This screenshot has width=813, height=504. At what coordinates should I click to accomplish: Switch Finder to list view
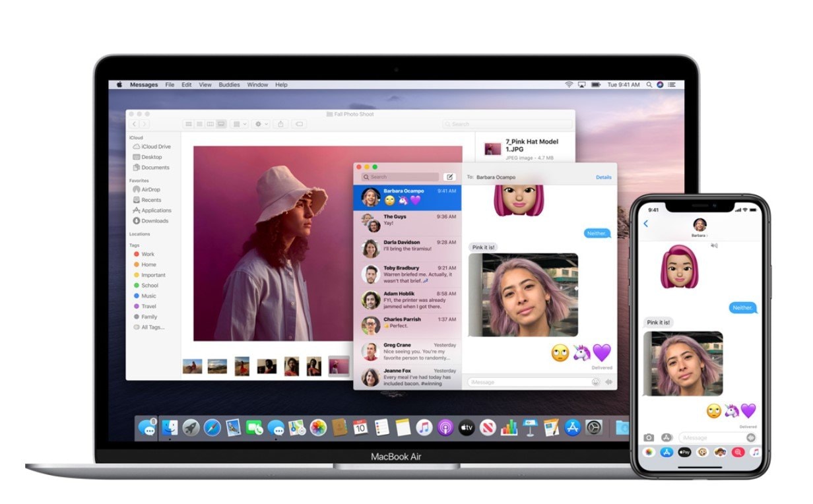[199, 124]
